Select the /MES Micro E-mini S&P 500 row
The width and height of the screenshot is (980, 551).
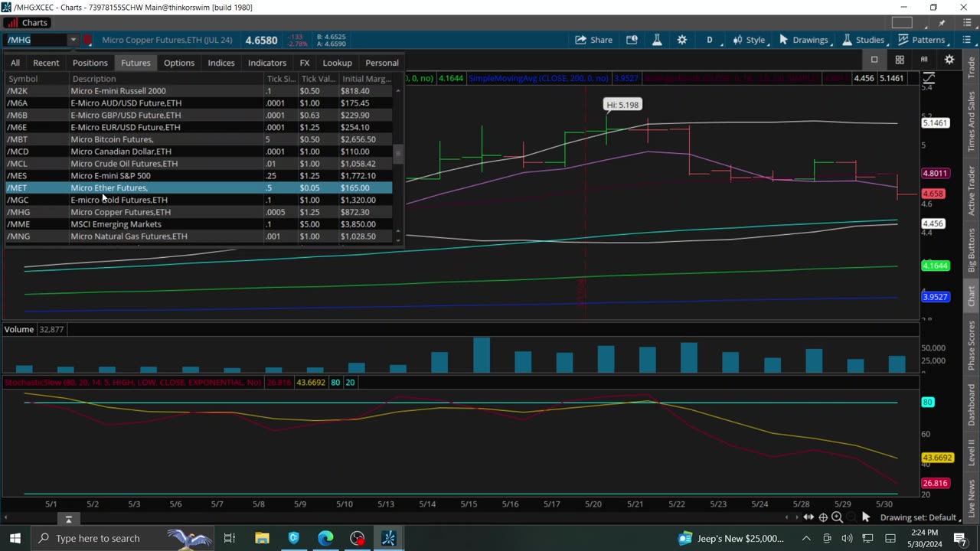click(x=199, y=175)
